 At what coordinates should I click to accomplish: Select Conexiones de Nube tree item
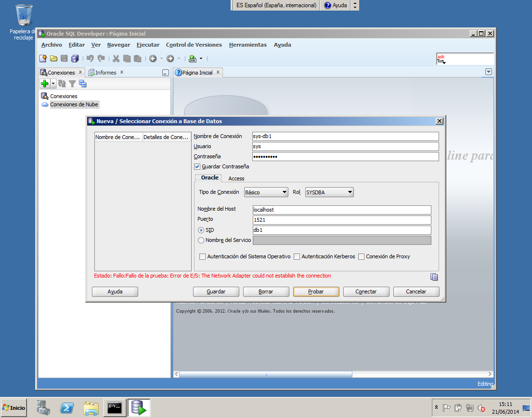(74, 104)
